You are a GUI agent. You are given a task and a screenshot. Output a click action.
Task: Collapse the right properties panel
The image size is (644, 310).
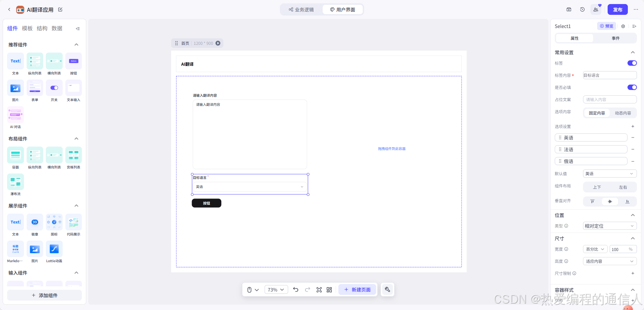(x=634, y=26)
